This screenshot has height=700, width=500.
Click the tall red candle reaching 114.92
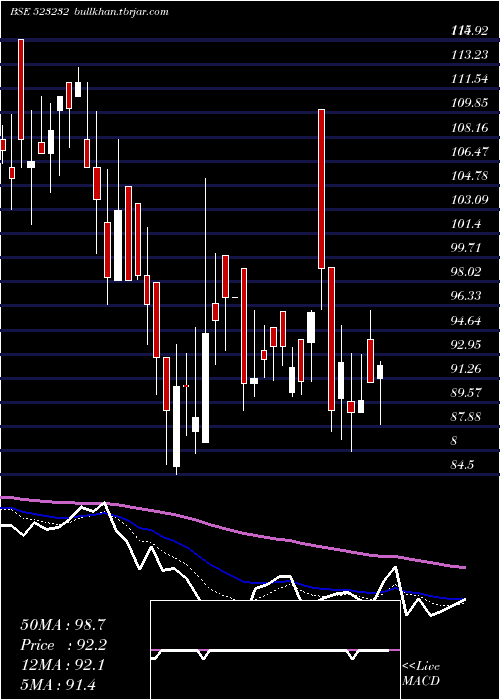tap(21, 89)
